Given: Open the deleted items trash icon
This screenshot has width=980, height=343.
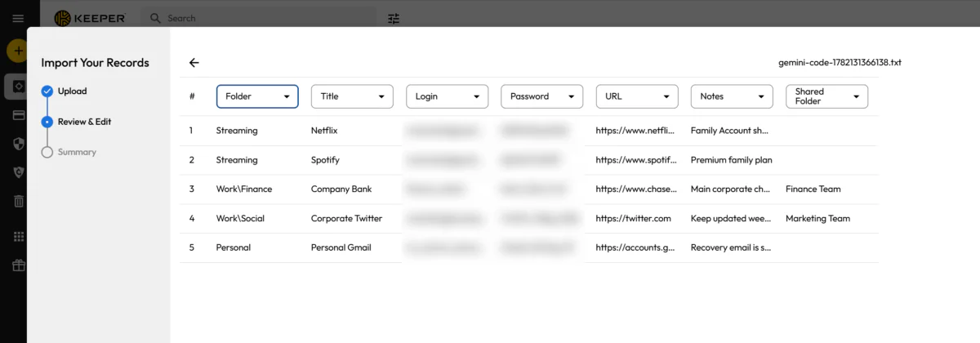Looking at the screenshot, I should point(18,201).
